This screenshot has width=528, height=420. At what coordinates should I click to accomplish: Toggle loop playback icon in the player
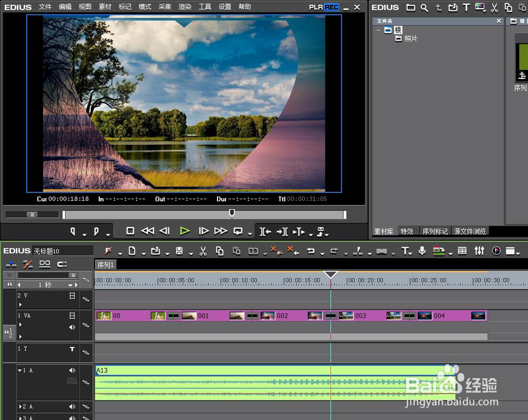[238, 231]
